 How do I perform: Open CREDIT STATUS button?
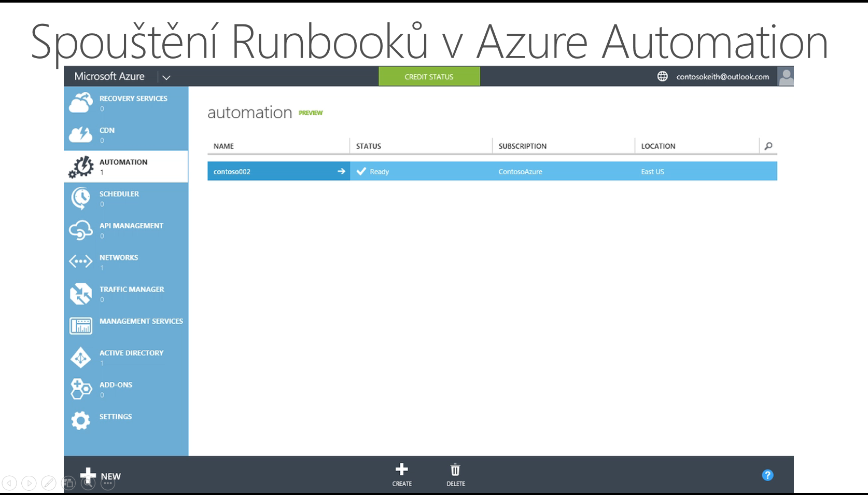click(429, 76)
